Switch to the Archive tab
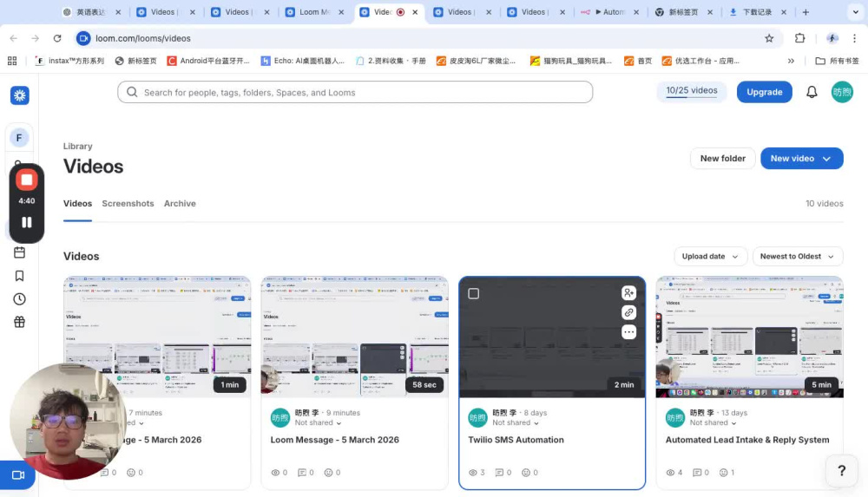This screenshot has width=868, height=497. pos(180,203)
